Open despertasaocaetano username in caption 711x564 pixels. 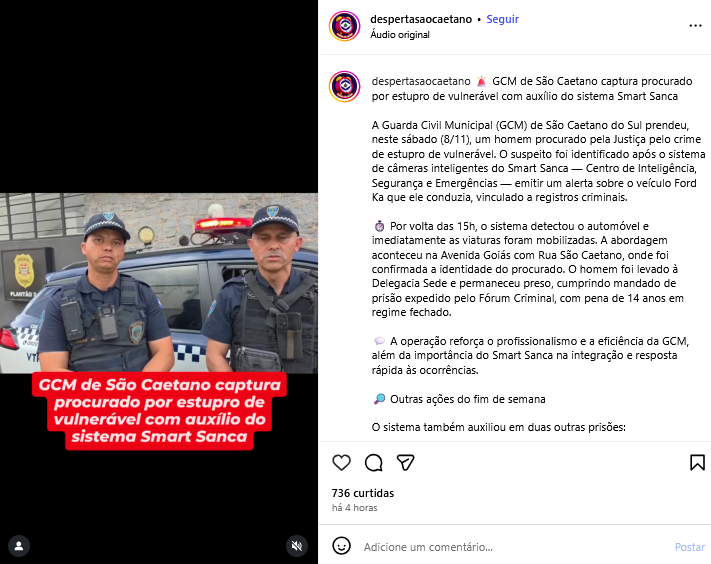click(421, 81)
